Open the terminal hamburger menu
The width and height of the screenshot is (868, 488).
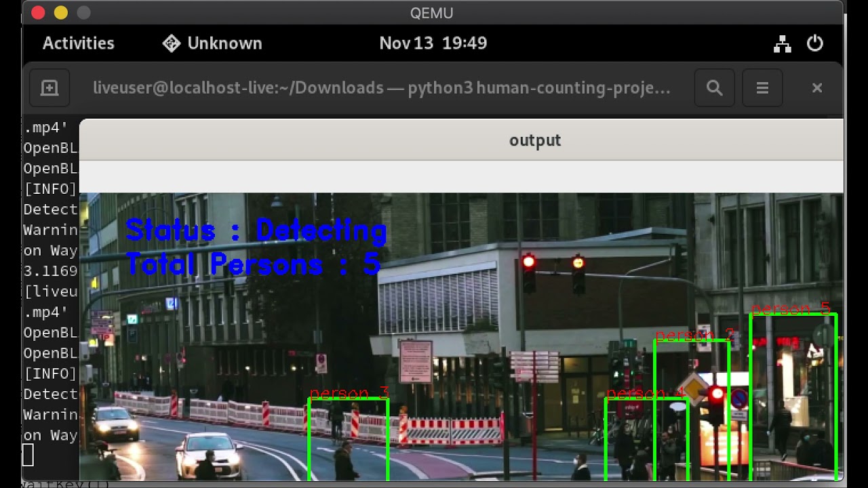click(762, 88)
